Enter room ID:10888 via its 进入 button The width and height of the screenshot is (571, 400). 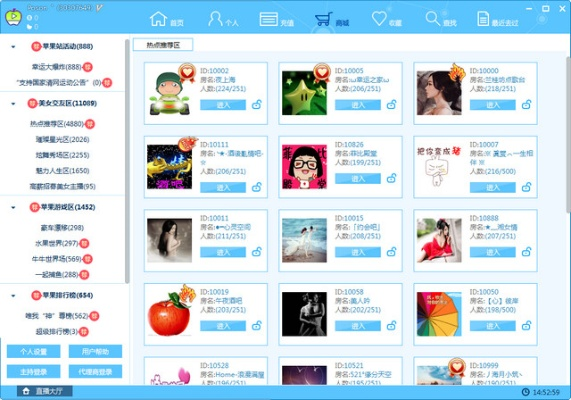[x=492, y=252]
